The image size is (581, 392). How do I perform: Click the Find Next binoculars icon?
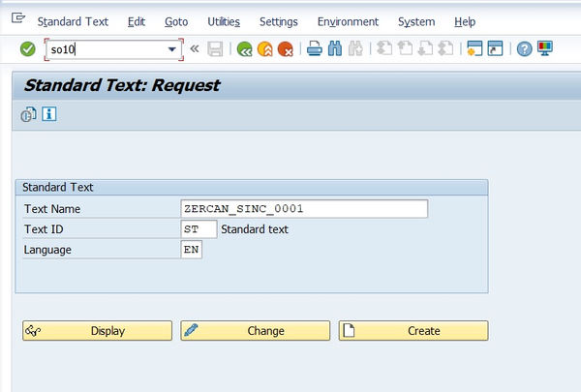point(355,48)
